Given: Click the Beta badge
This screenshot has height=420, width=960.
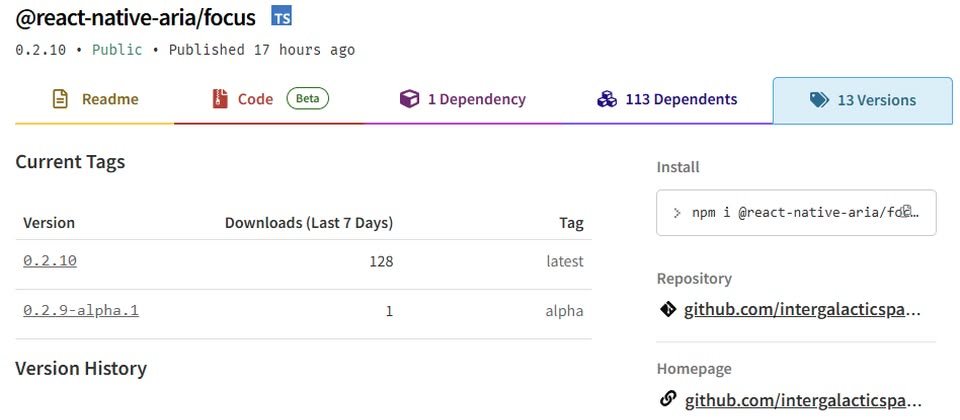Looking at the screenshot, I should tap(307, 99).
